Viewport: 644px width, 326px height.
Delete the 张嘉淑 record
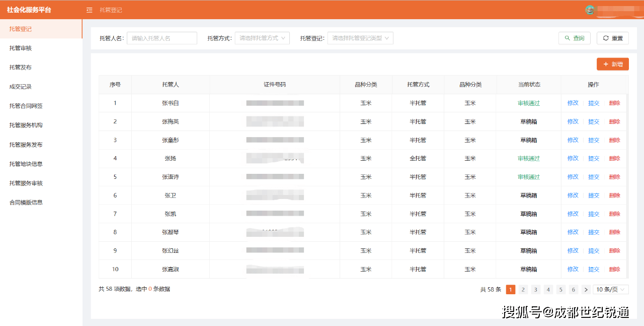614,270
